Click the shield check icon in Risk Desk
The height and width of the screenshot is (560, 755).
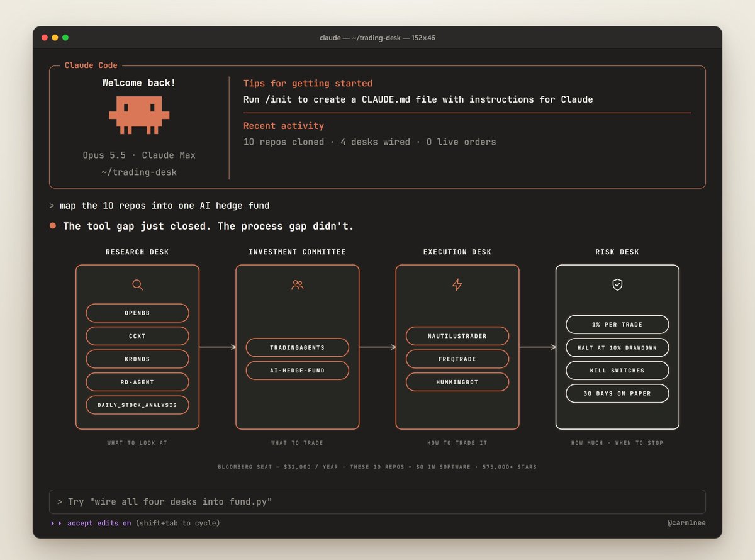point(617,285)
